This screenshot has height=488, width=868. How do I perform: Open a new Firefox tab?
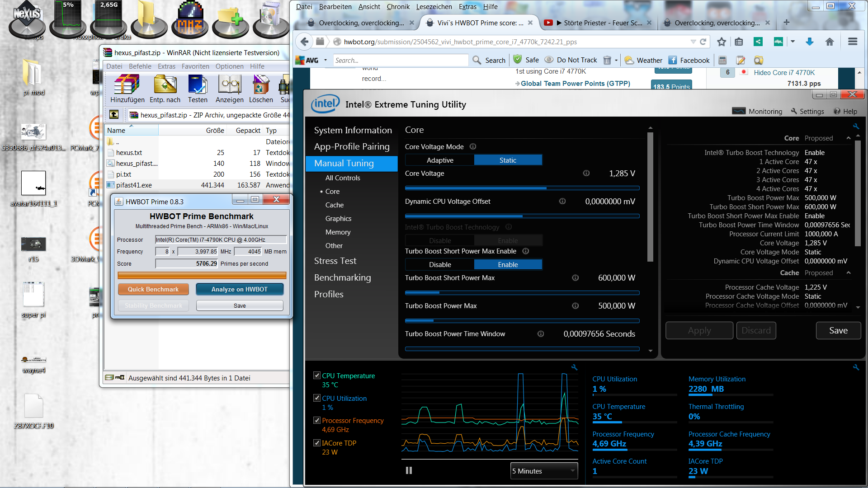[x=786, y=23]
